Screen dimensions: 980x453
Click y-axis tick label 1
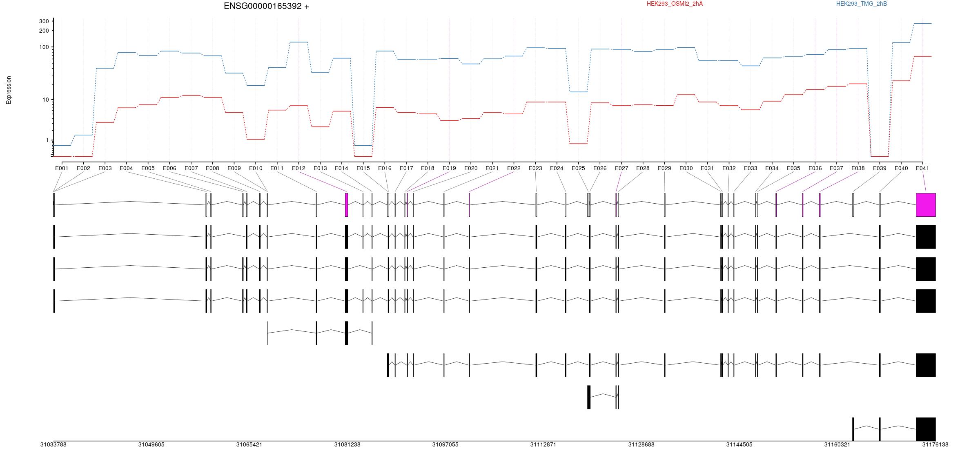47,140
